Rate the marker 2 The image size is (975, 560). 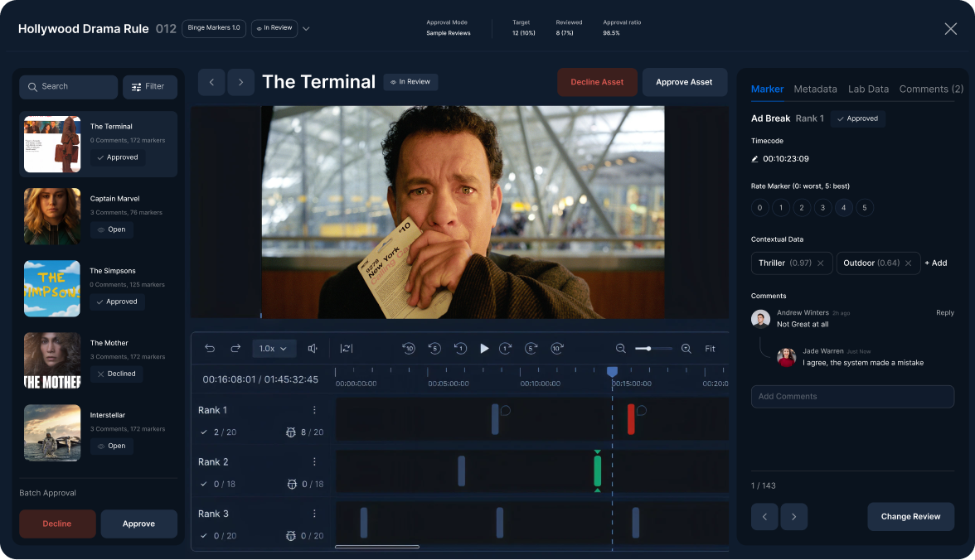coord(802,208)
